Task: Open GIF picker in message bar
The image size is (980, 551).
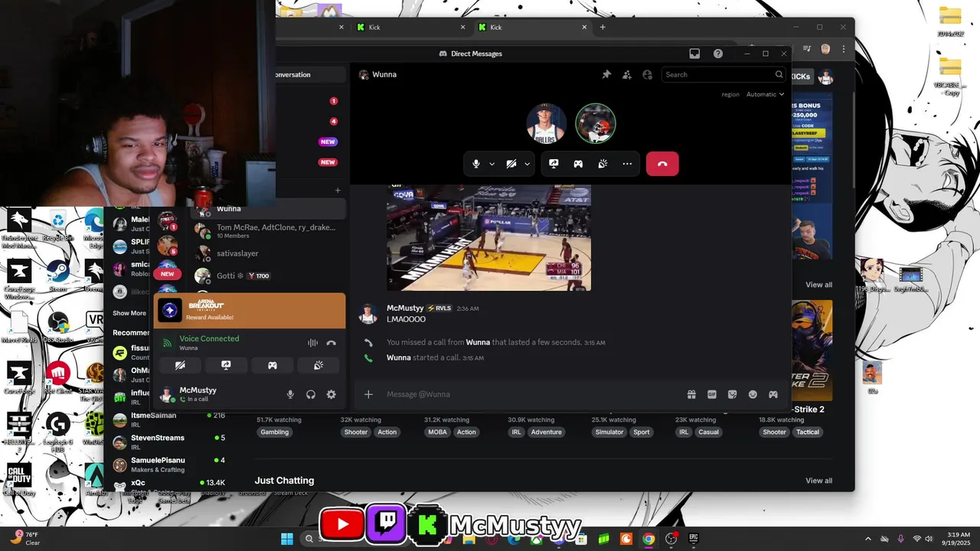Action: tap(712, 394)
